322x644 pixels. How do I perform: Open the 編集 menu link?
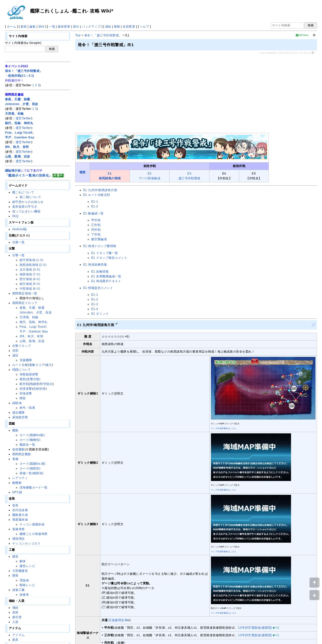[32, 27]
